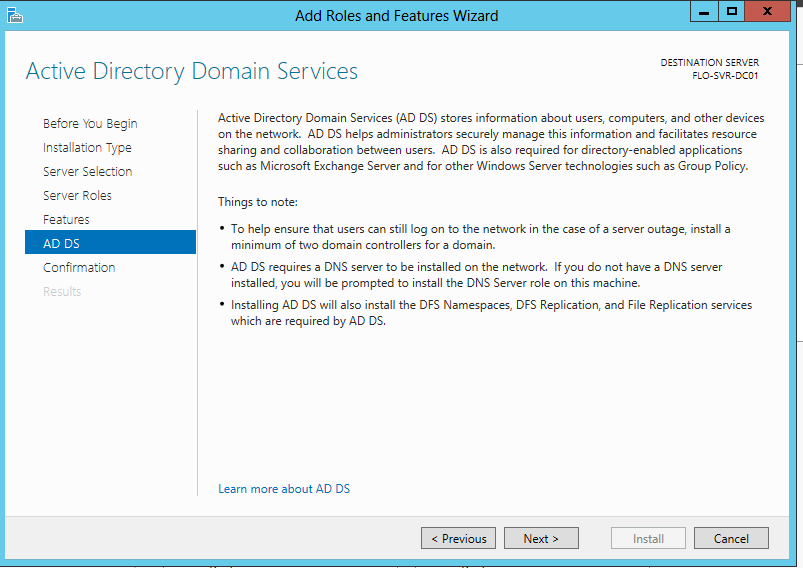Close the Add Roles and Features Wizard

[767, 11]
